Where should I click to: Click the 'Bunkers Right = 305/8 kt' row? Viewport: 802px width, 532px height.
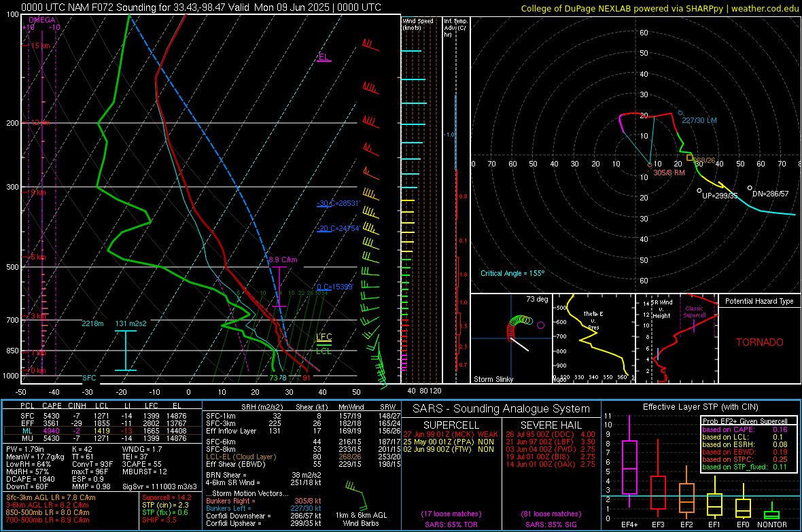(x=264, y=501)
